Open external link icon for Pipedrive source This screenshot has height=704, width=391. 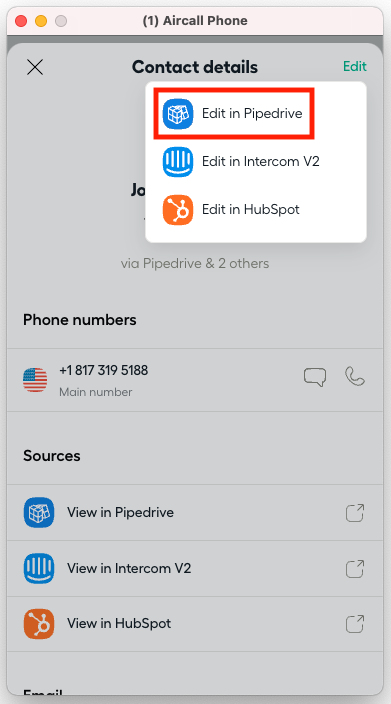pos(355,513)
